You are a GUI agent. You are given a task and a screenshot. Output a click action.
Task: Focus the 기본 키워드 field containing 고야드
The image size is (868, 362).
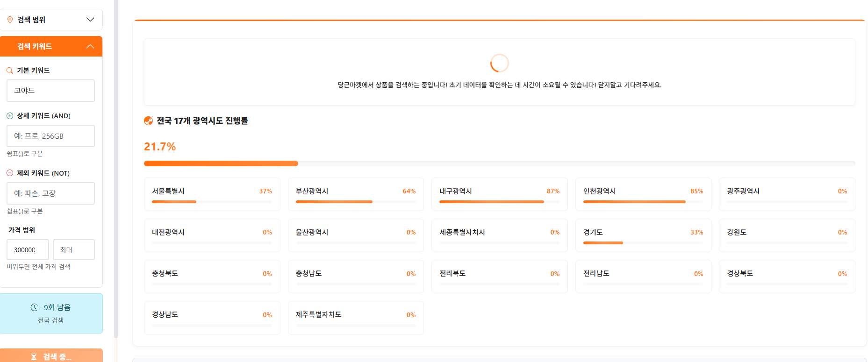pyautogui.click(x=50, y=91)
